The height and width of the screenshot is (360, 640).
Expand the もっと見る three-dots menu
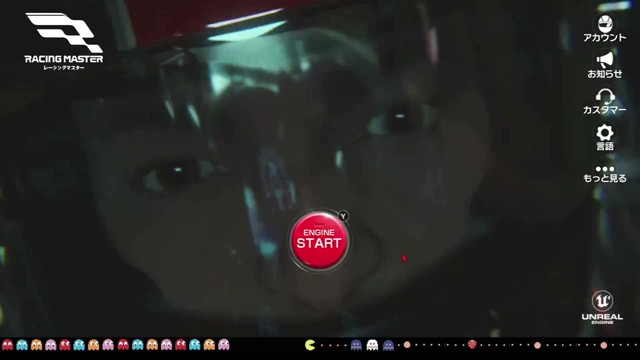pyautogui.click(x=604, y=174)
